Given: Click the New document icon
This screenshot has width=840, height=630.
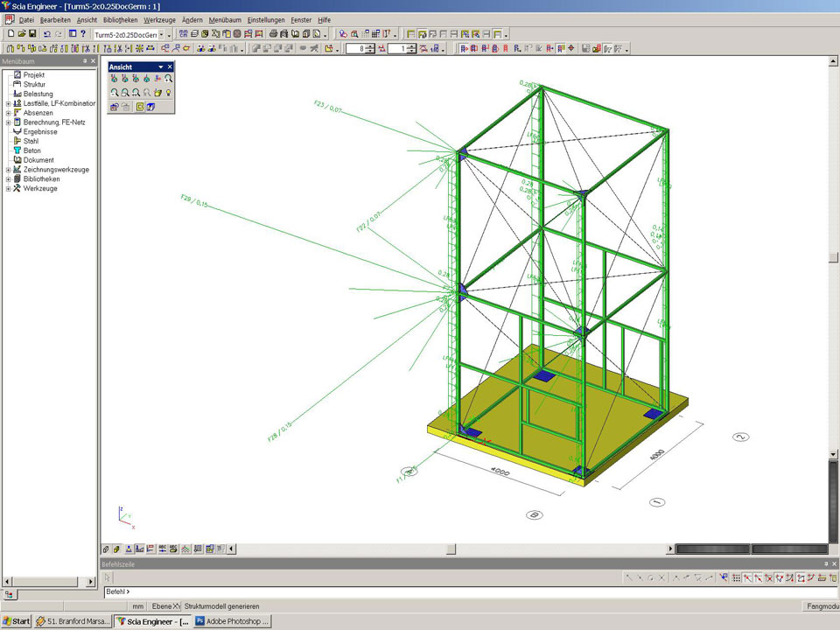Looking at the screenshot, I should click(10, 33).
